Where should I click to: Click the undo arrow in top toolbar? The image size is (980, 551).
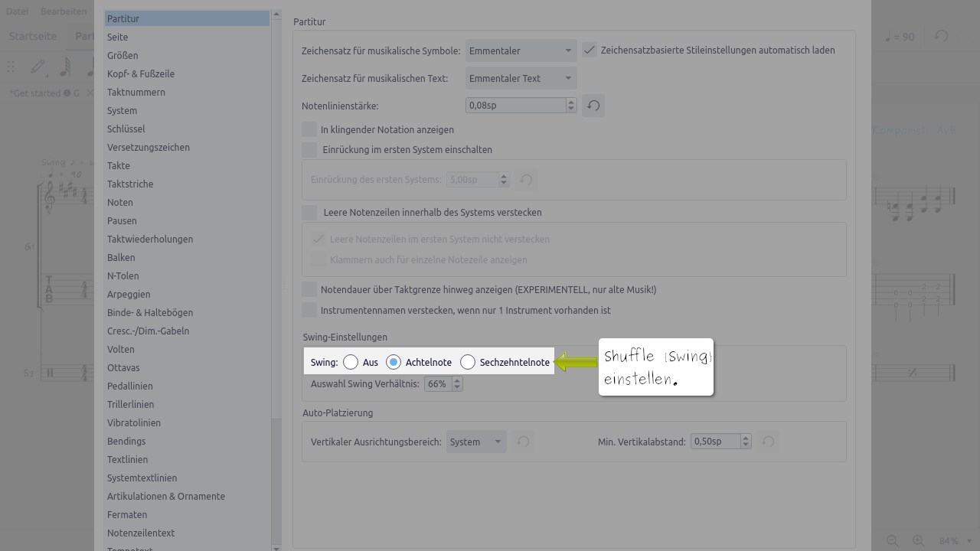coord(941,36)
